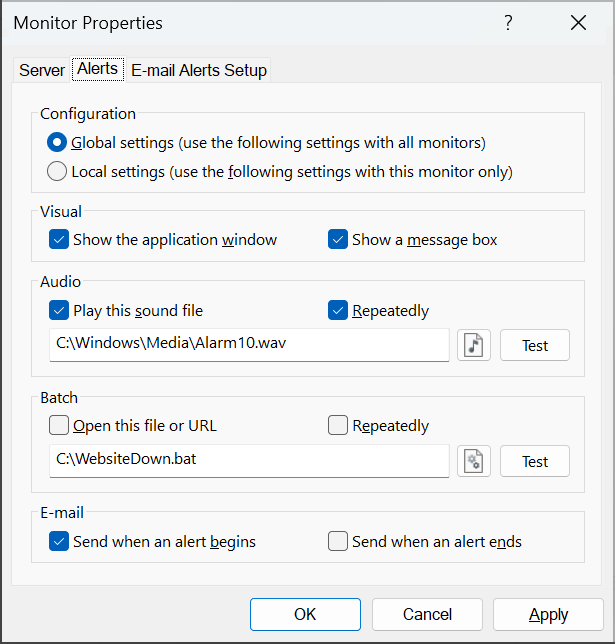615x644 pixels.
Task: Click the Apply button
Action: point(548,614)
